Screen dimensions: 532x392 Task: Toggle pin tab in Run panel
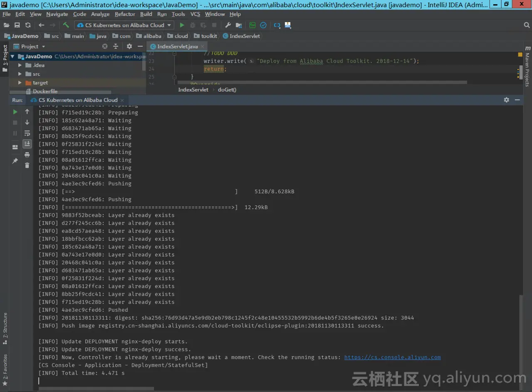click(x=15, y=160)
